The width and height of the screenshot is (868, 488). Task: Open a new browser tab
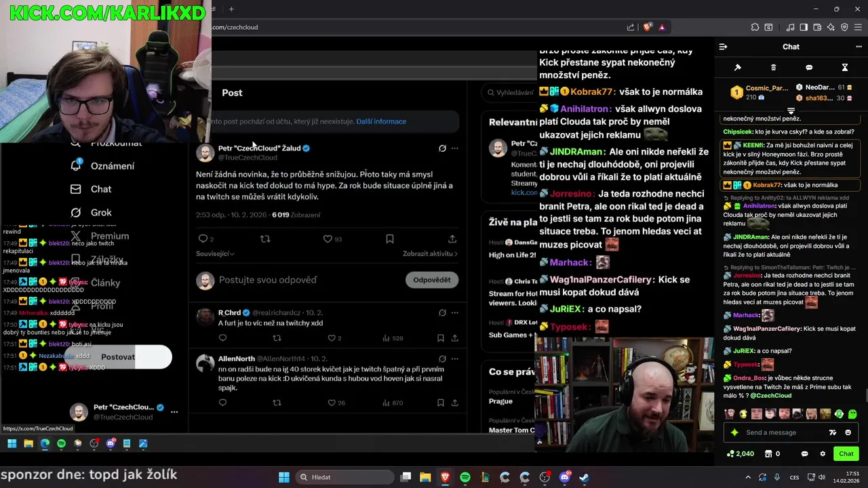[x=231, y=9]
